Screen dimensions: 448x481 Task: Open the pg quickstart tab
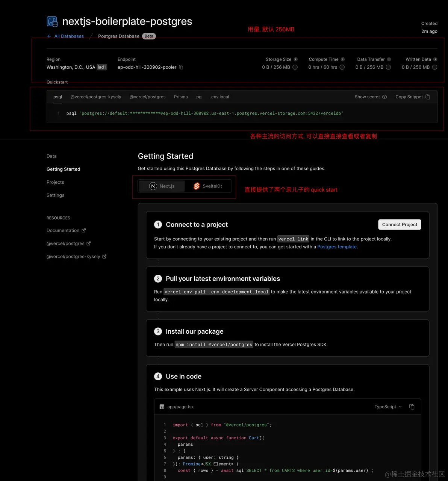199,97
